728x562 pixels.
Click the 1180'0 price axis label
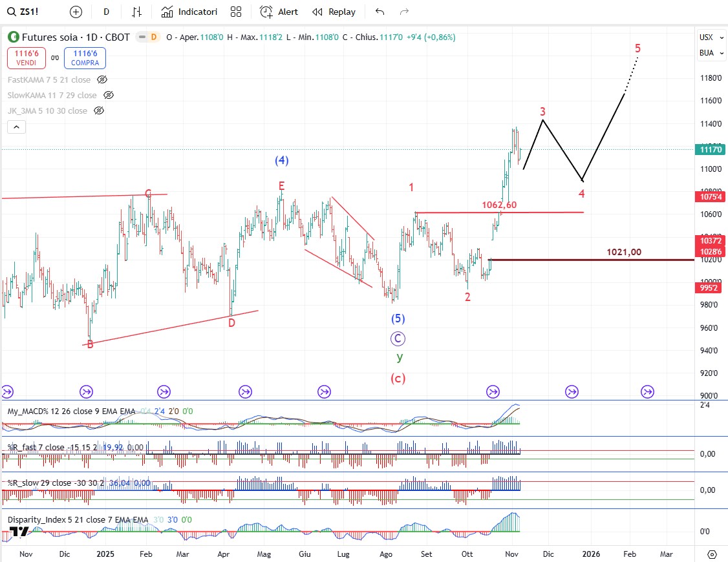click(x=711, y=78)
